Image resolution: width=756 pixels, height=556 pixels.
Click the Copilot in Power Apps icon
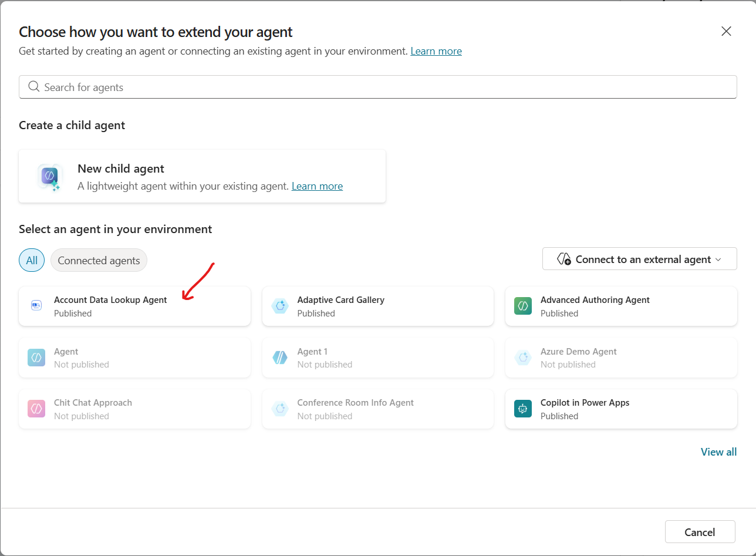[x=523, y=408]
